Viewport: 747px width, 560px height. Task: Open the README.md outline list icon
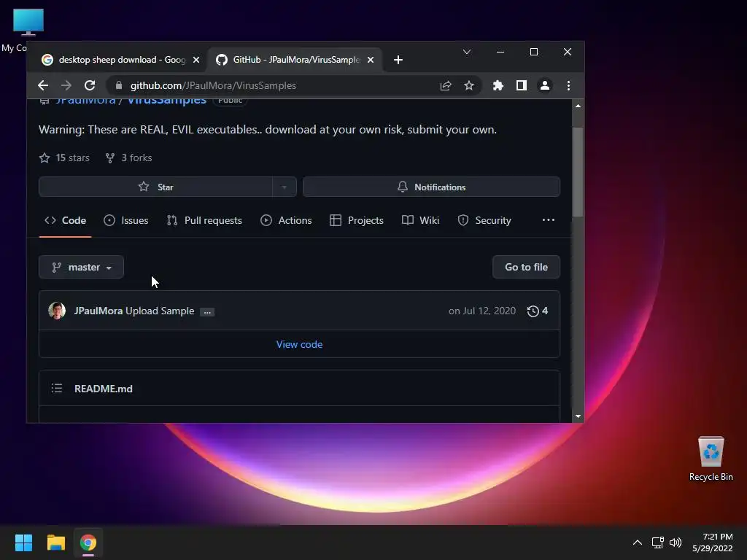tap(57, 388)
